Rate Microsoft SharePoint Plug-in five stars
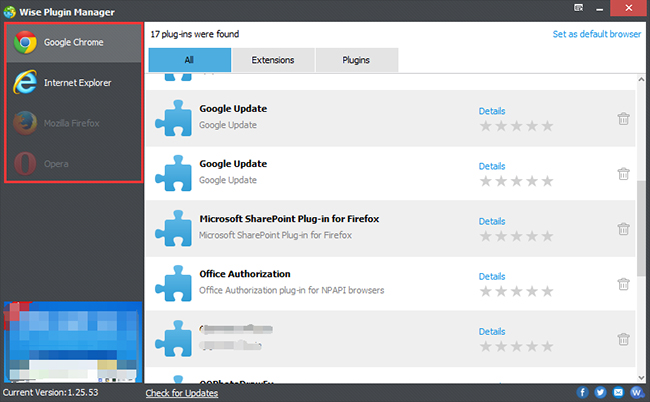This screenshot has height=402, width=650. pyautogui.click(x=547, y=236)
